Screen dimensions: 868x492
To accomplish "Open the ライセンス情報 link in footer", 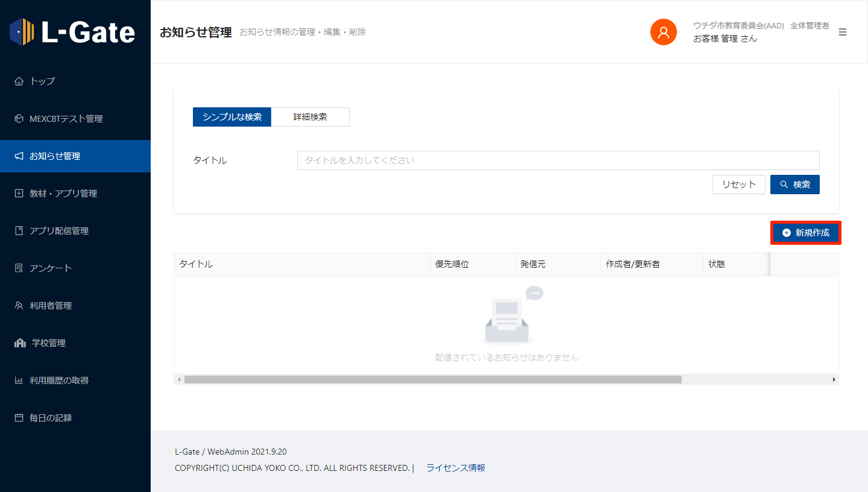I will [455, 468].
